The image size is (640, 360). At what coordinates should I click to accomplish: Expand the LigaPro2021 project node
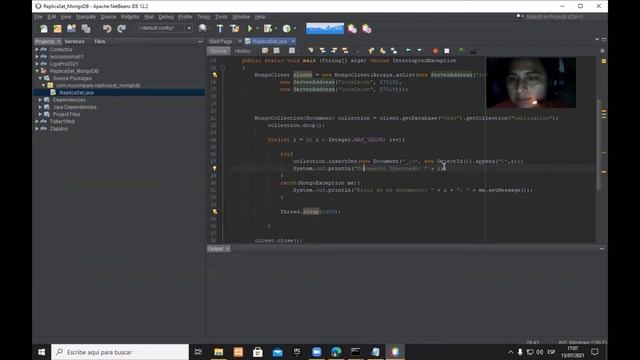point(37,64)
